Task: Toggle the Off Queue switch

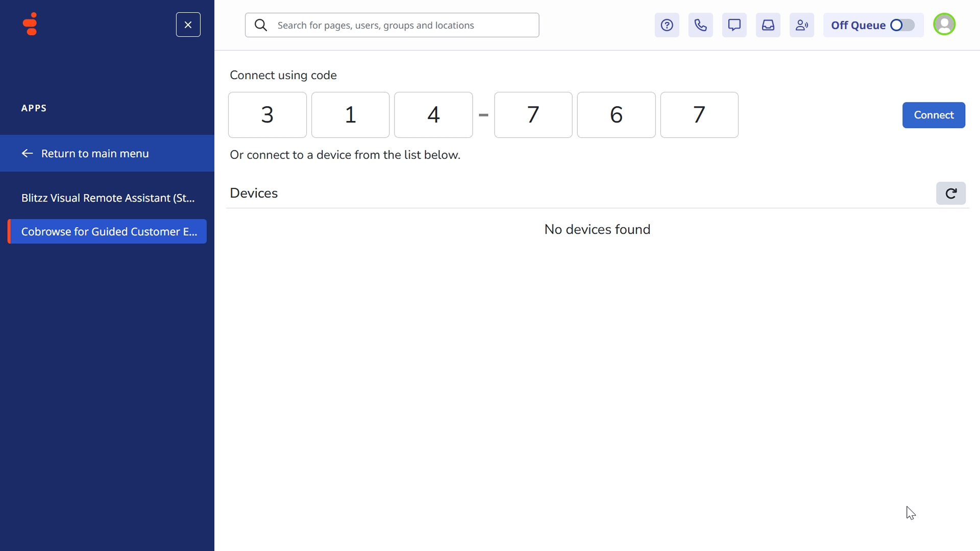Action: point(902,25)
